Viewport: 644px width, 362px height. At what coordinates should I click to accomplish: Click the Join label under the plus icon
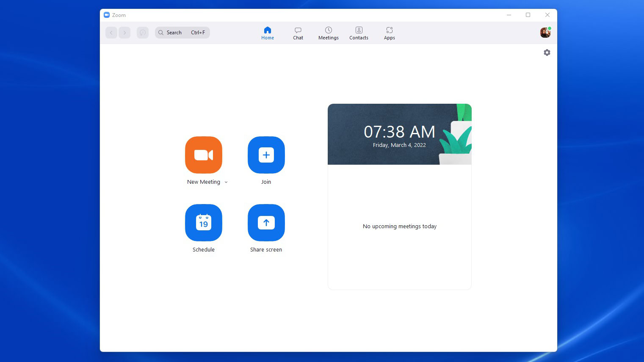pyautogui.click(x=266, y=182)
